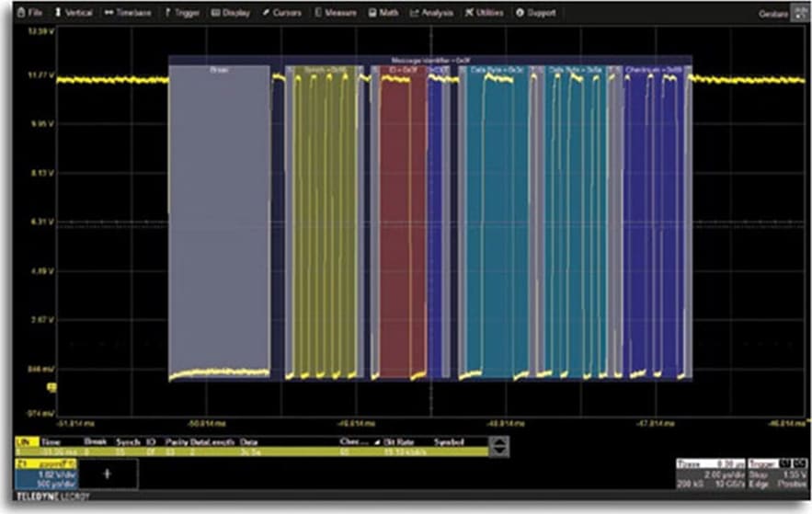
Task: Click the gesture mode icon at top right
Action: (x=799, y=13)
